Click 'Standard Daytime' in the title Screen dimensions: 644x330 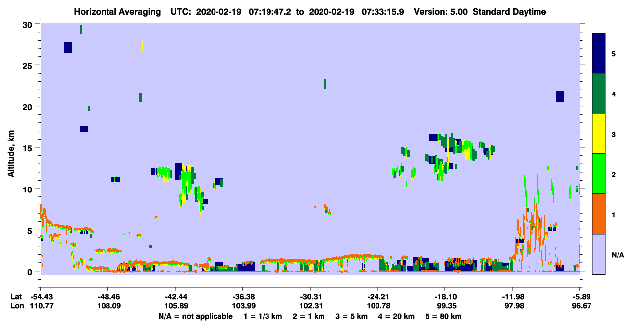click(x=509, y=12)
